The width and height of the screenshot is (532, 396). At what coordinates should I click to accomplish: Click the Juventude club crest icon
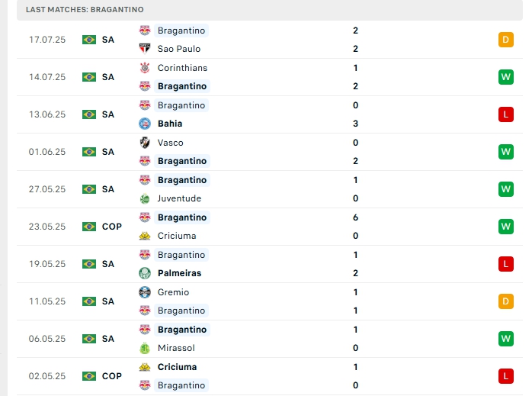pyautogui.click(x=145, y=198)
